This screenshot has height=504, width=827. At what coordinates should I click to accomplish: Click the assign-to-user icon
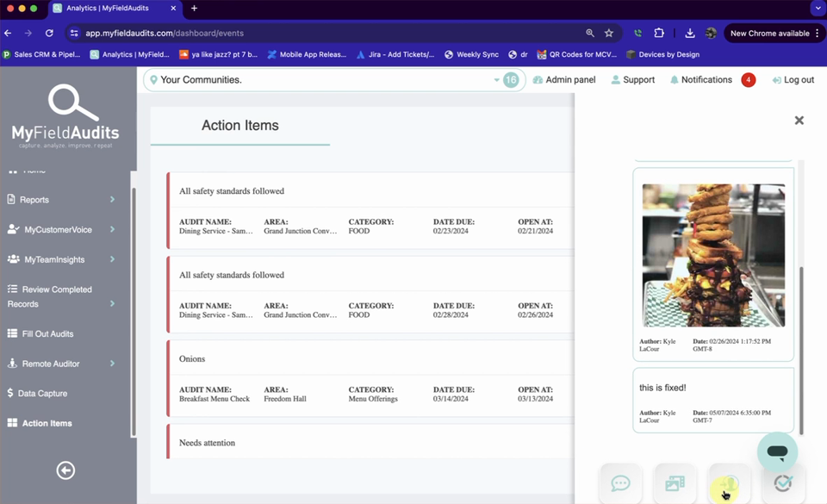pos(730,483)
